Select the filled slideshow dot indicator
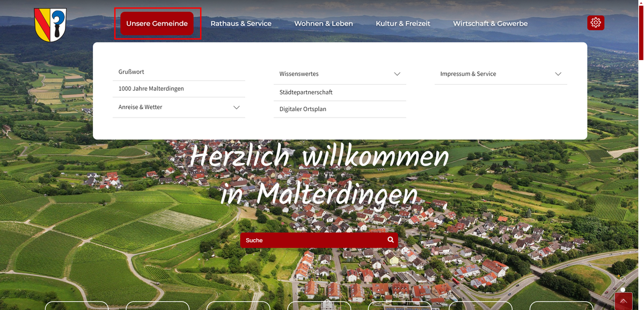This screenshot has height=310, width=644. (623, 290)
